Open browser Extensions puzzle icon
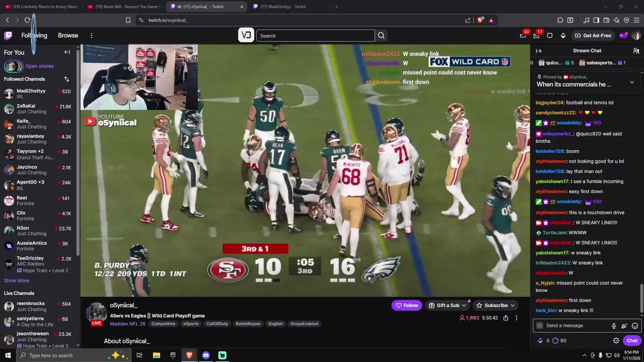 pyautogui.click(x=560, y=20)
